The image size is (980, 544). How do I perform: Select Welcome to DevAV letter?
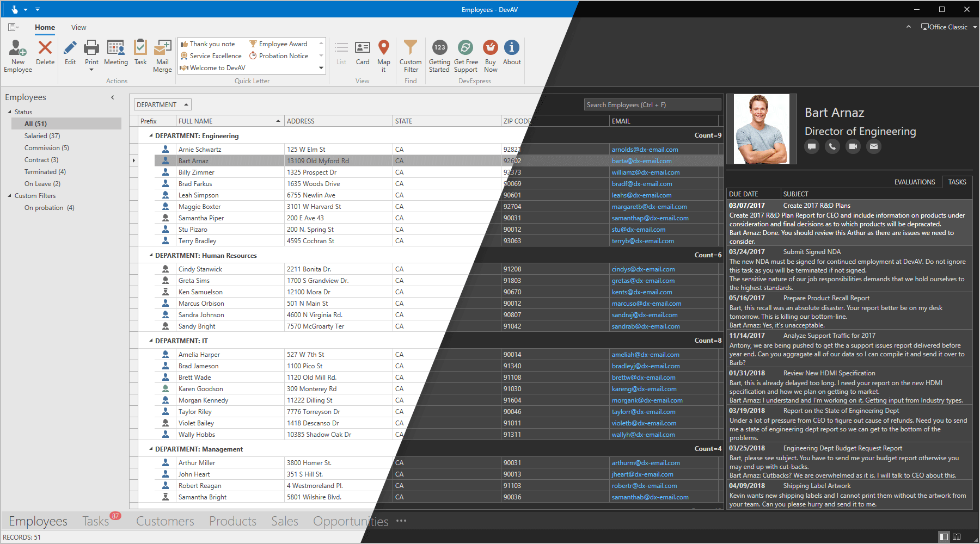click(x=213, y=68)
